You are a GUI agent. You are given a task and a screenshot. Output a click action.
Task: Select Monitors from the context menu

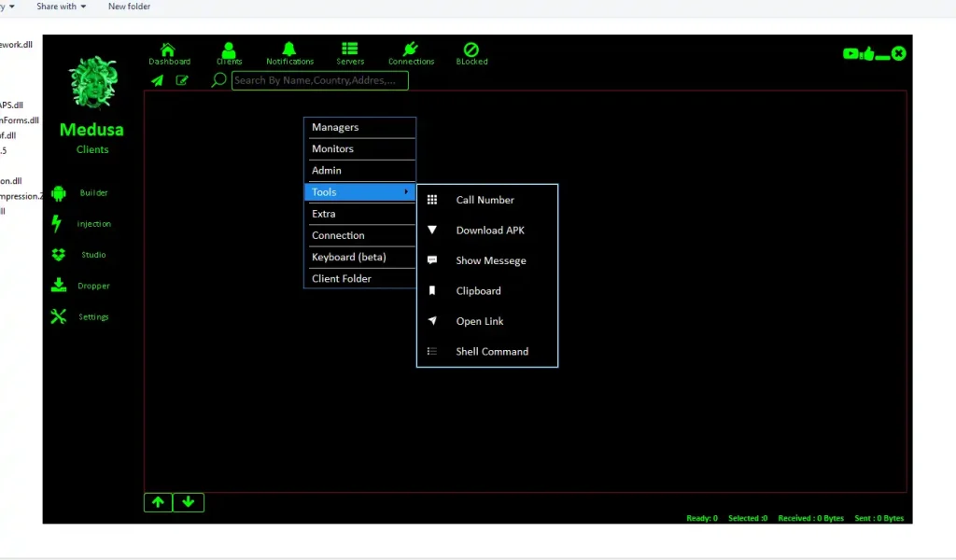coord(359,148)
